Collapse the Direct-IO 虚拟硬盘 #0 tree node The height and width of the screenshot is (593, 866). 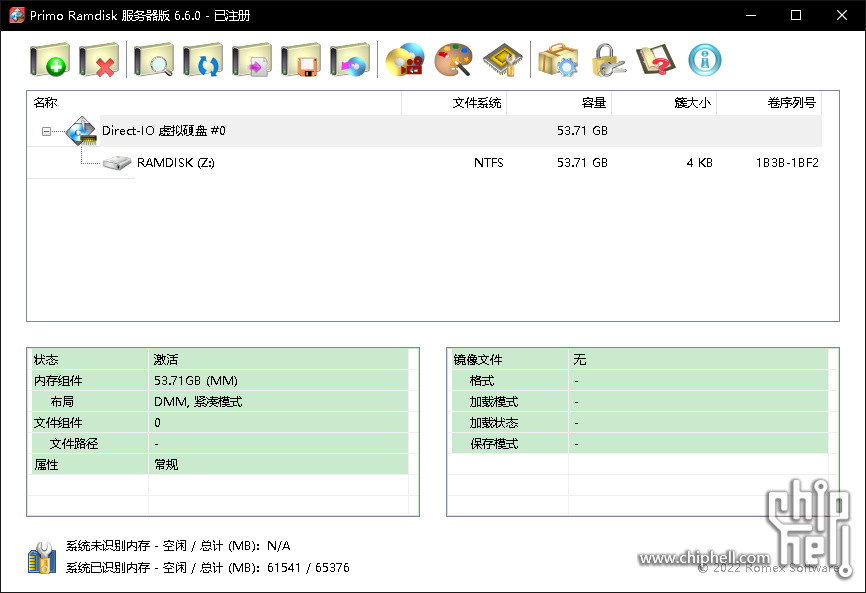point(46,131)
